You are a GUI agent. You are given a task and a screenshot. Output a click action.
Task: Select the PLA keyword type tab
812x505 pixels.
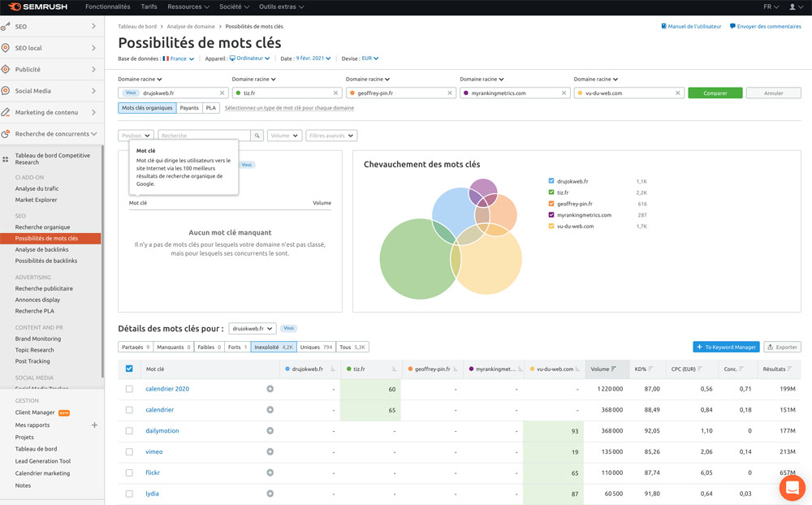(x=211, y=108)
